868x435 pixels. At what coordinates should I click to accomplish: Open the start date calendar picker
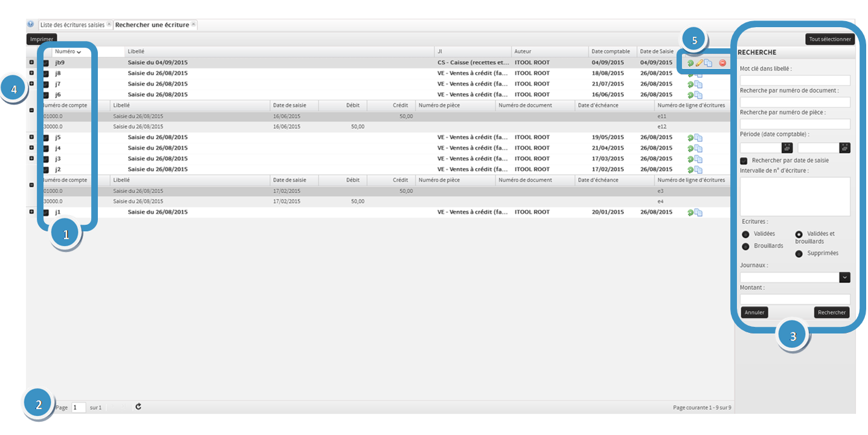click(786, 147)
